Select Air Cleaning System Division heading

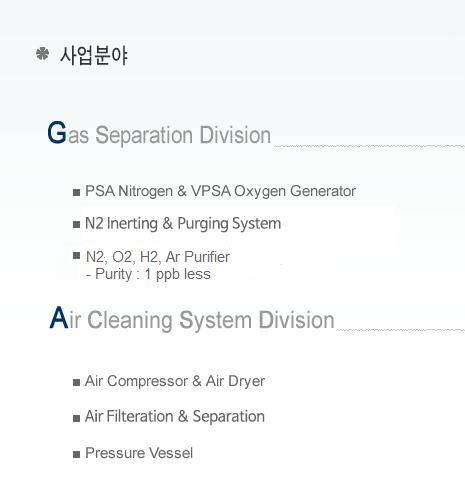(192, 319)
